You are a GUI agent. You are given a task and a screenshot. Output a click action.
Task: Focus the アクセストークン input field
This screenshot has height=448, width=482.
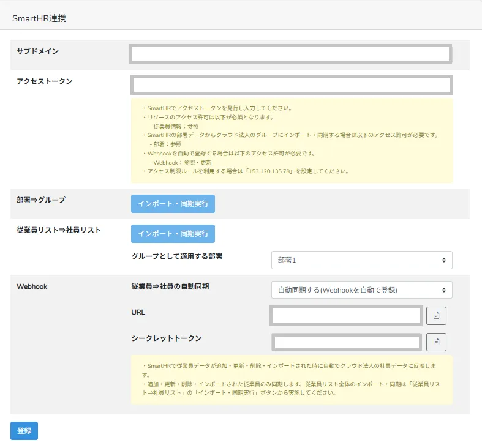292,84
